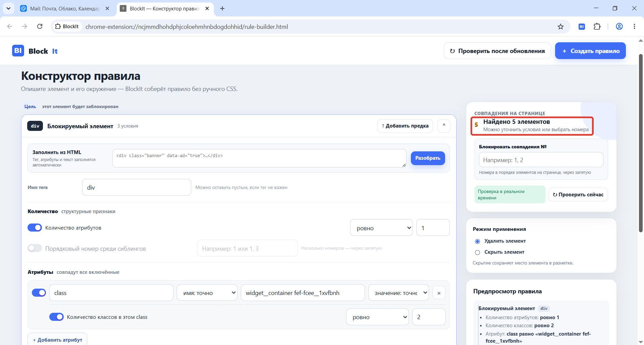
Task: Close the Mail tab
Action: click(x=107, y=8)
